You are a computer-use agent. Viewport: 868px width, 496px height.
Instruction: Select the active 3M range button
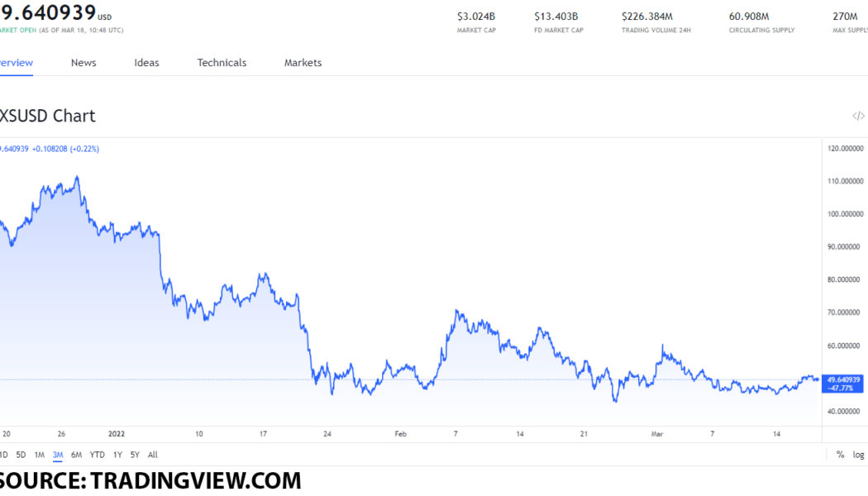pos(58,455)
